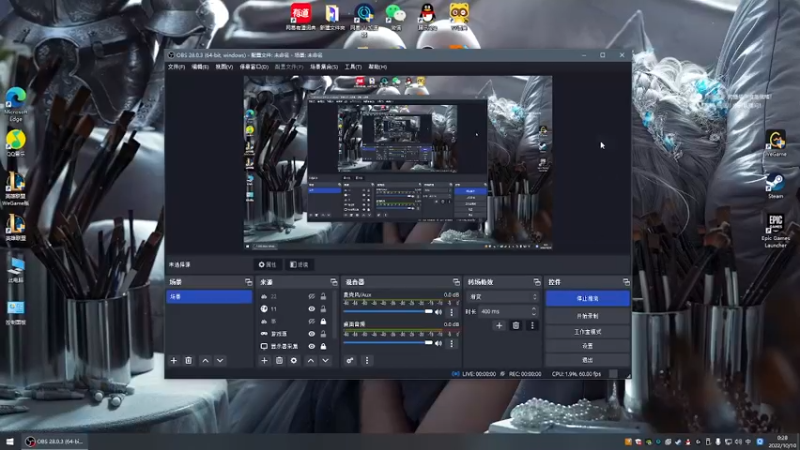The height and width of the screenshot is (450, 800).
Task: Add a new scene with the plus icon
Action: tap(173, 361)
